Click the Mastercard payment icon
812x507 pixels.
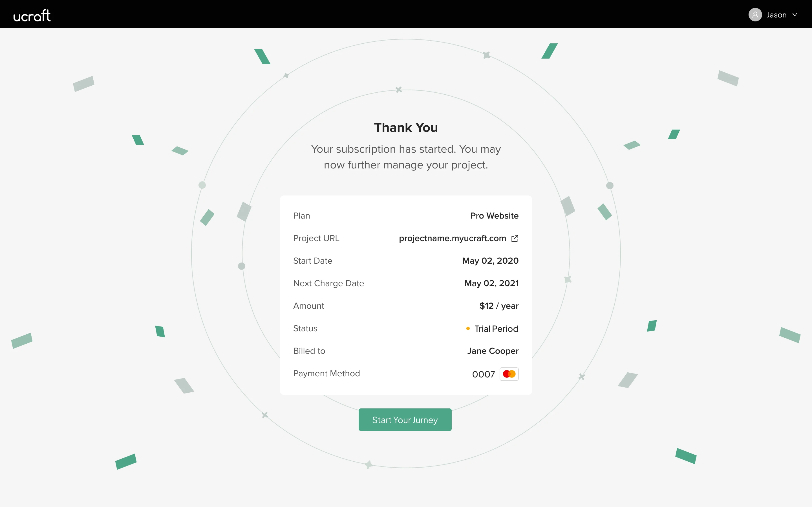click(x=509, y=374)
